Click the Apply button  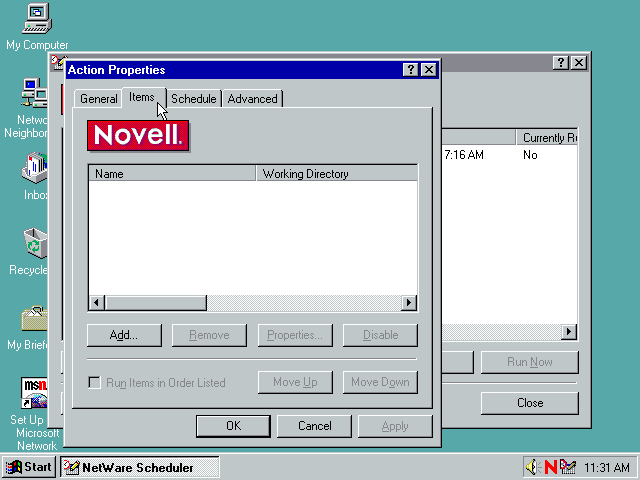click(395, 426)
